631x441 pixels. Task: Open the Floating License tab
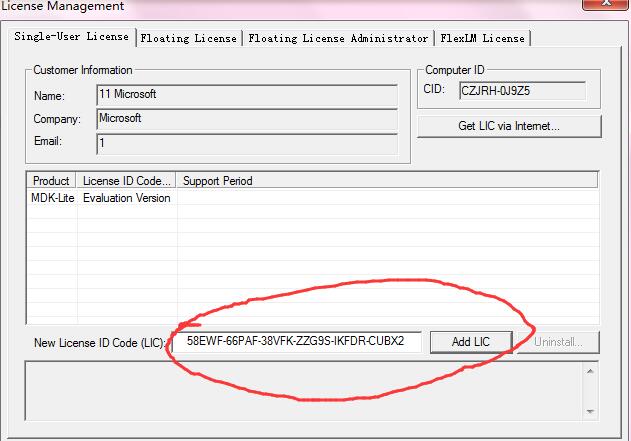click(x=189, y=39)
